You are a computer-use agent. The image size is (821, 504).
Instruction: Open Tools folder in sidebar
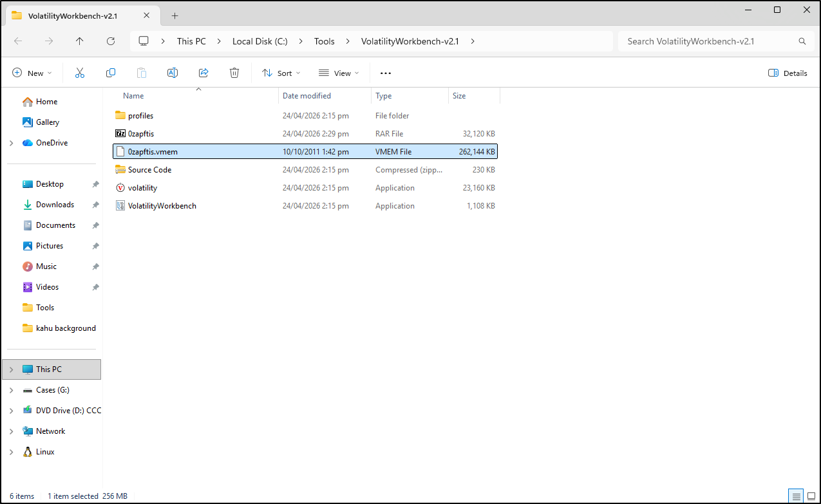(x=45, y=308)
